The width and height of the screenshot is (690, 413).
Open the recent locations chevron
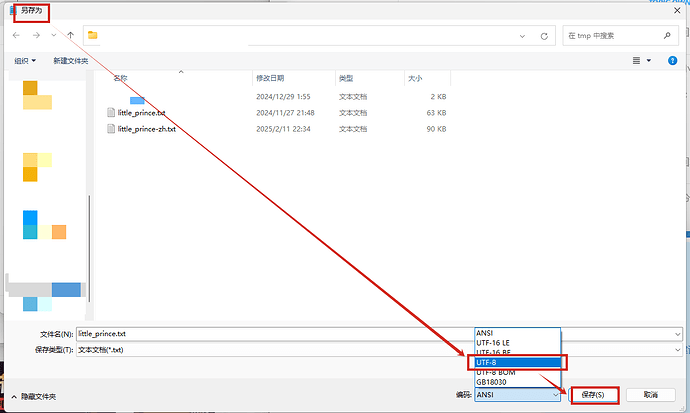click(x=54, y=35)
